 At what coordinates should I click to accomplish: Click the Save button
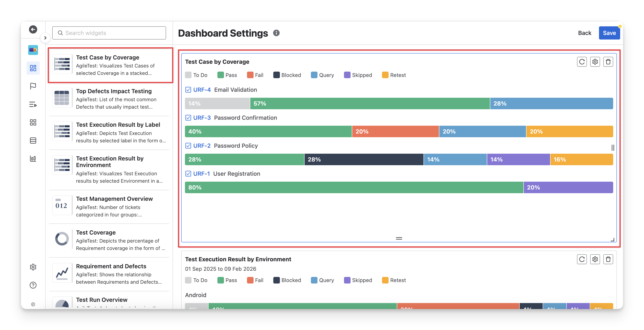point(609,33)
